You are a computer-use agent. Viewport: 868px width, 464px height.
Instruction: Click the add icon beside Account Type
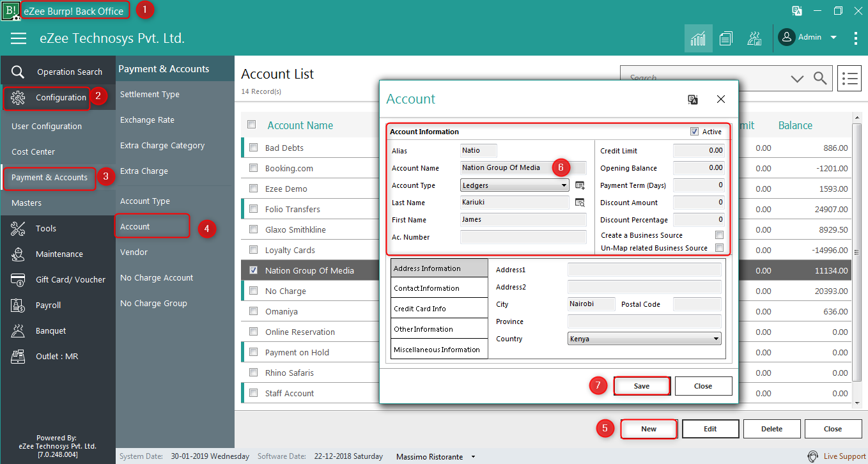point(580,185)
